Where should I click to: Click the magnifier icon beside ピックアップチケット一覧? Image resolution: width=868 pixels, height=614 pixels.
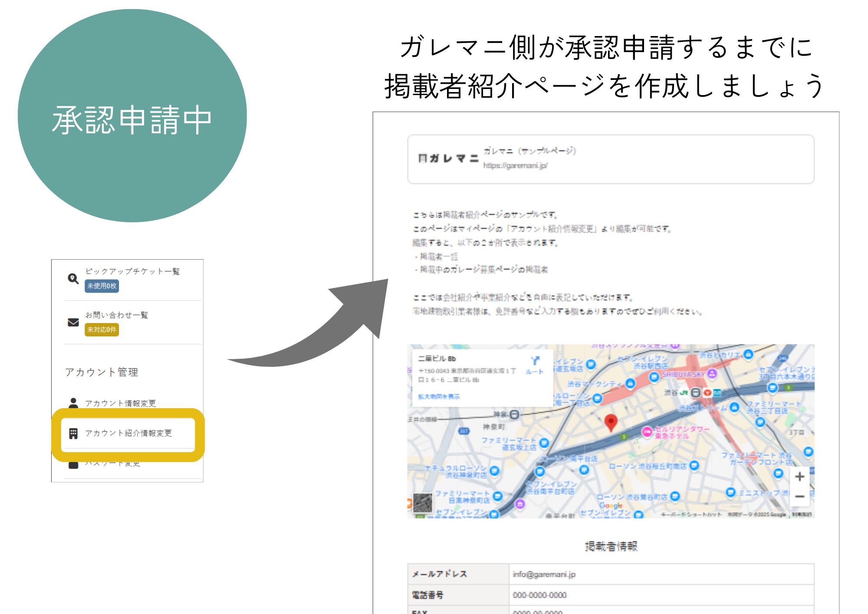click(x=73, y=278)
